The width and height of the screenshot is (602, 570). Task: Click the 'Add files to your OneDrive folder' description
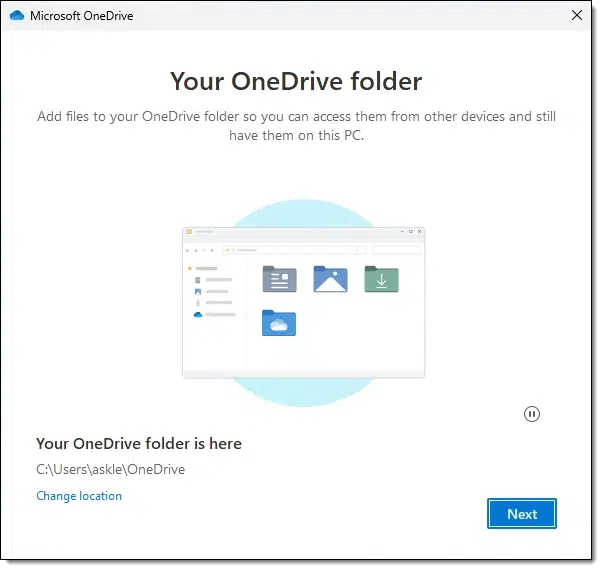click(296, 126)
